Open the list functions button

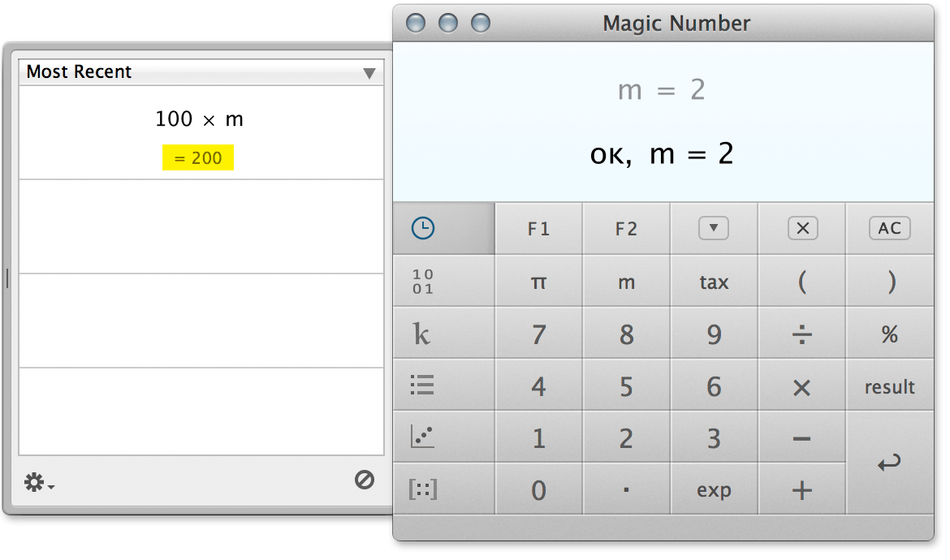(444, 386)
